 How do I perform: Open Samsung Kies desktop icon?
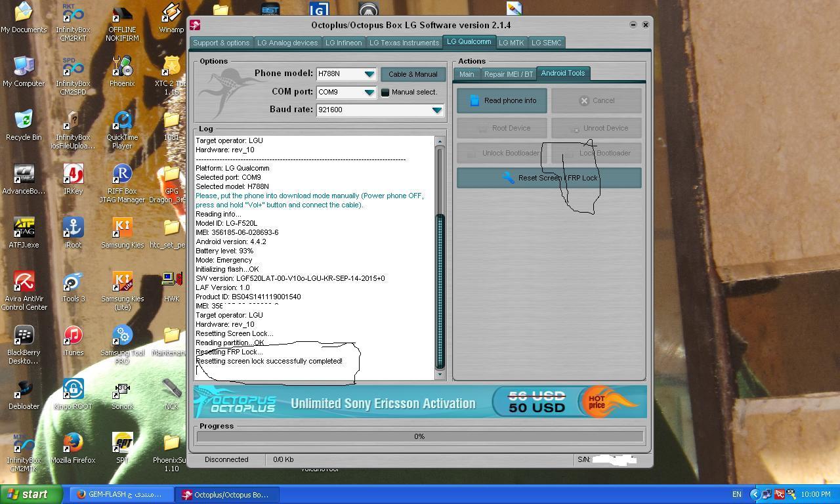(x=122, y=233)
